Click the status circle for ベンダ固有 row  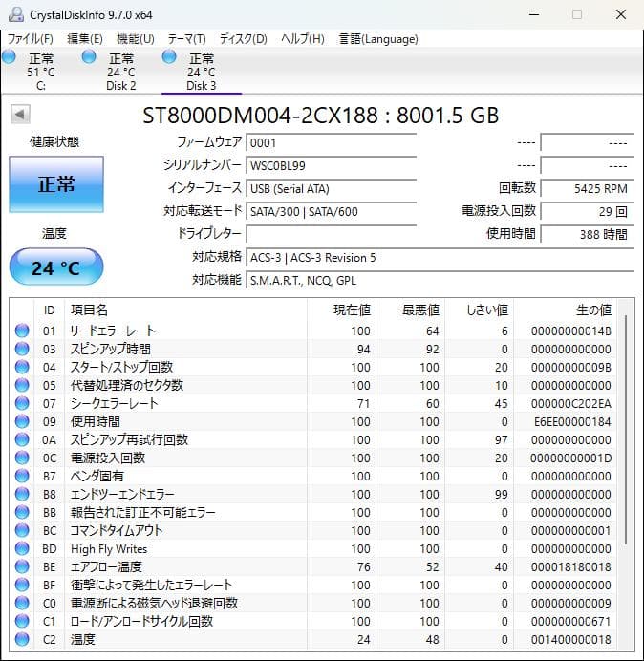click(22, 476)
